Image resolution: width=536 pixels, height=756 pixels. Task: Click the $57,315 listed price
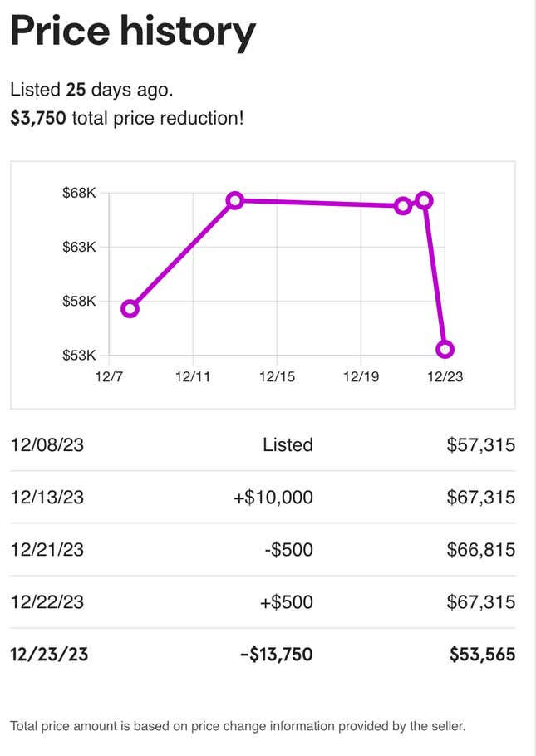coord(481,444)
